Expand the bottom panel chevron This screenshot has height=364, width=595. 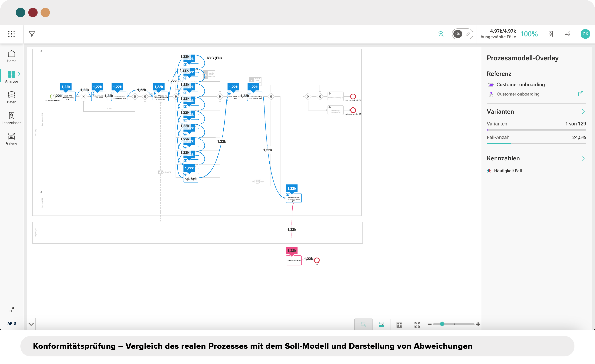click(x=31, y=324)
